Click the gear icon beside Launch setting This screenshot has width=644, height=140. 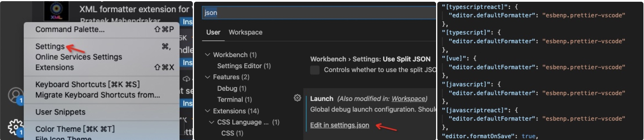297,98
